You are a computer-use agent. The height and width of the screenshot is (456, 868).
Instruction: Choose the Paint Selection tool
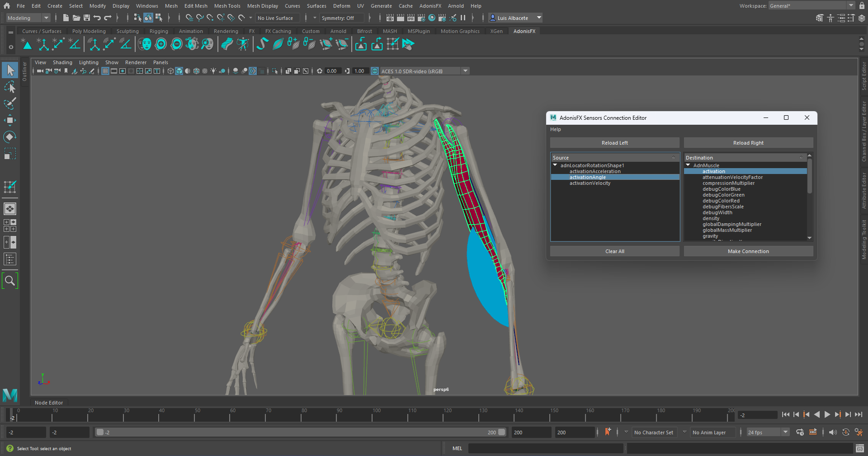pyautogui.click(x=10, y=103)
